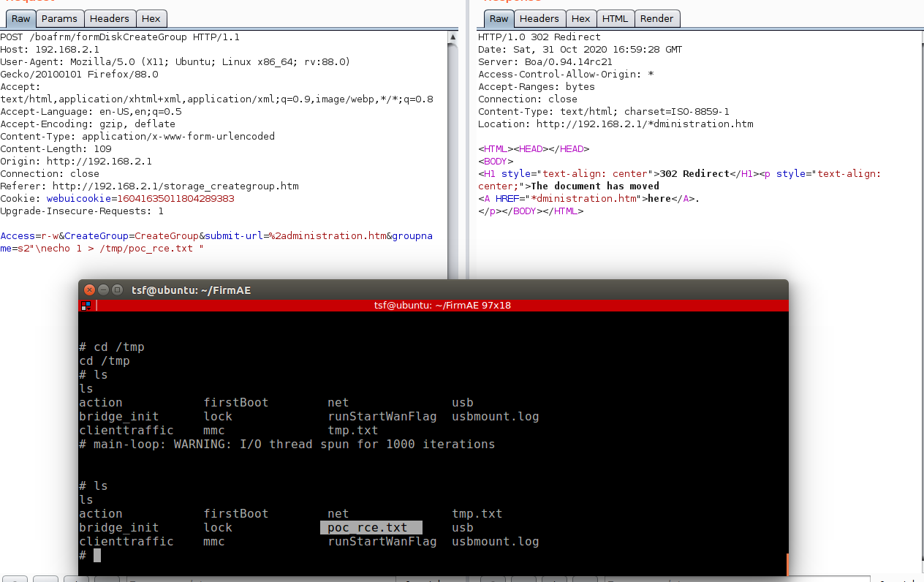Click the Location header in response

click(x=616, y=124)
